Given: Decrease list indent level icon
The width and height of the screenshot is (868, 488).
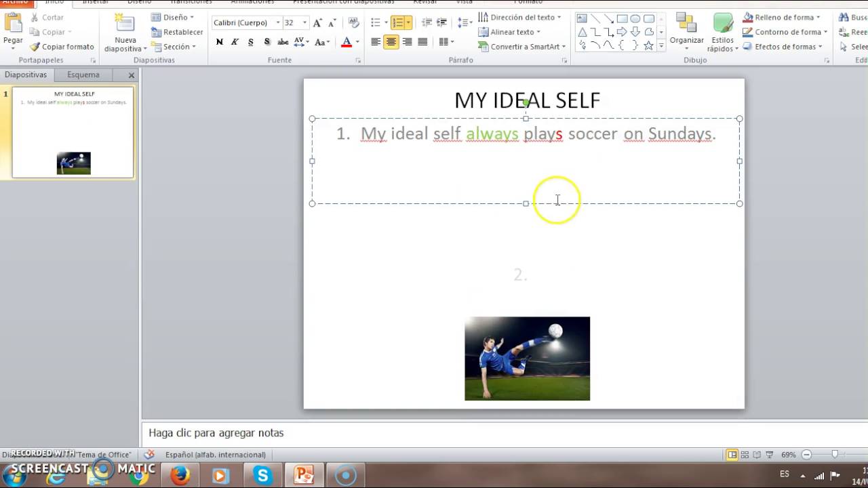Looking at the screenshot, I should 427,23.
